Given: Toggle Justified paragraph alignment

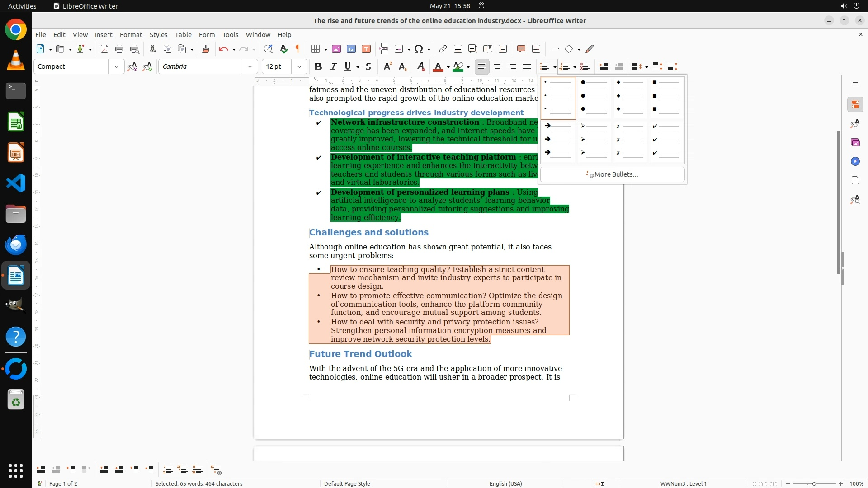Looking at the screenshot, I should [x=527, y=67].
